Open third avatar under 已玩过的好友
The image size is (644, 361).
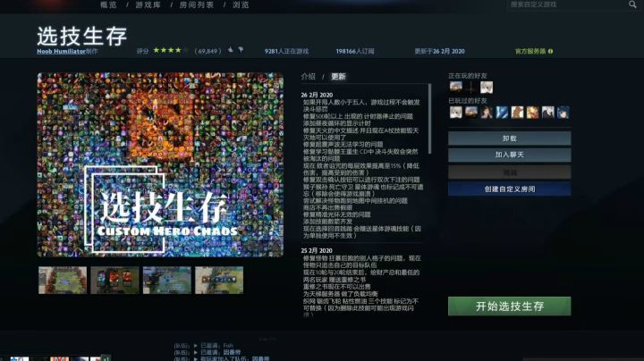coord(487,112)
